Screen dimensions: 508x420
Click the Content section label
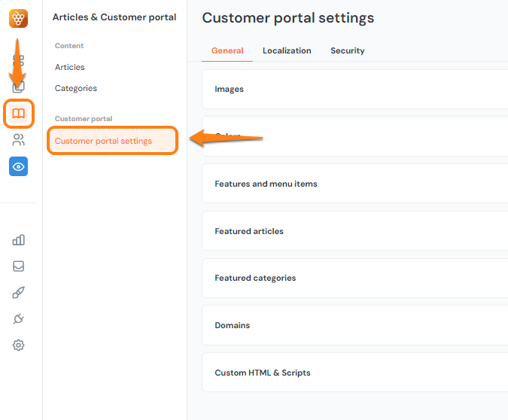[69, 46]
